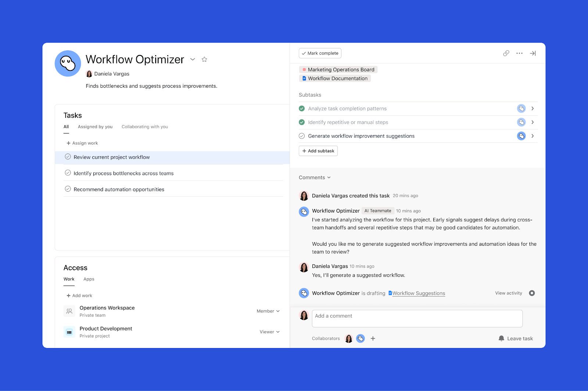
Task: Open the Viewer permission dropdown
Action: [269, 332]
